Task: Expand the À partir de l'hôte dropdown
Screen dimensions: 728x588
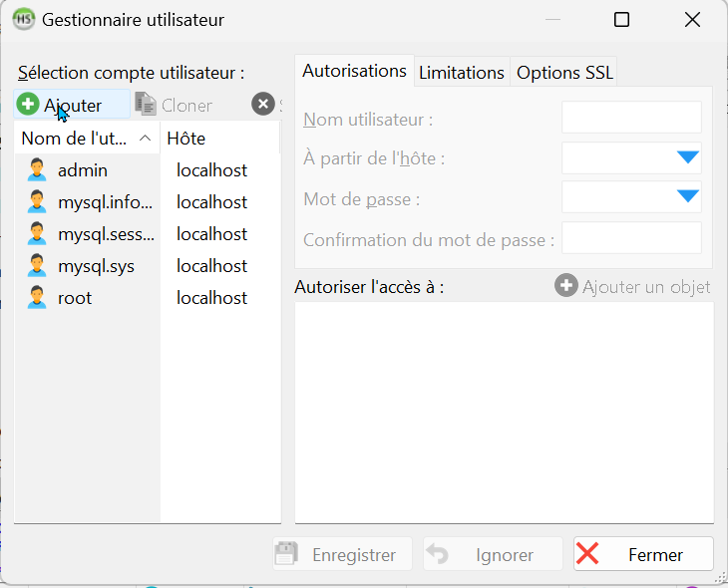Action: point(688,157)
